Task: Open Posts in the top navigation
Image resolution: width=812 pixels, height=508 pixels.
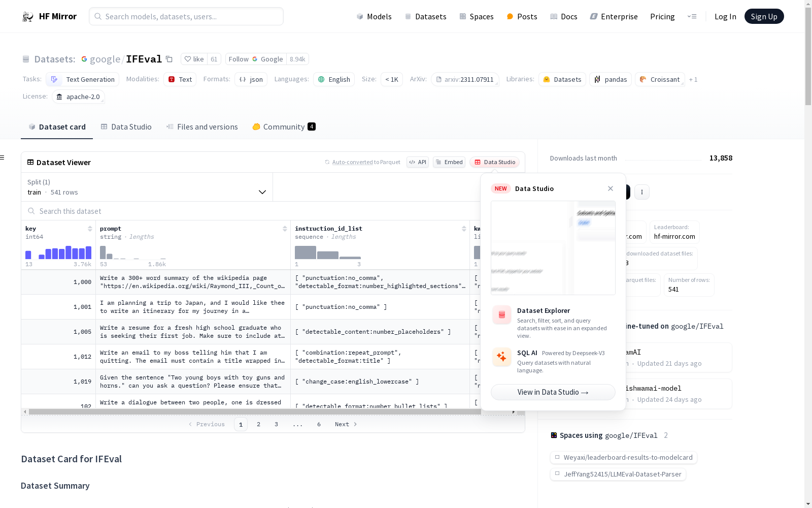Action: pos(522,17)
